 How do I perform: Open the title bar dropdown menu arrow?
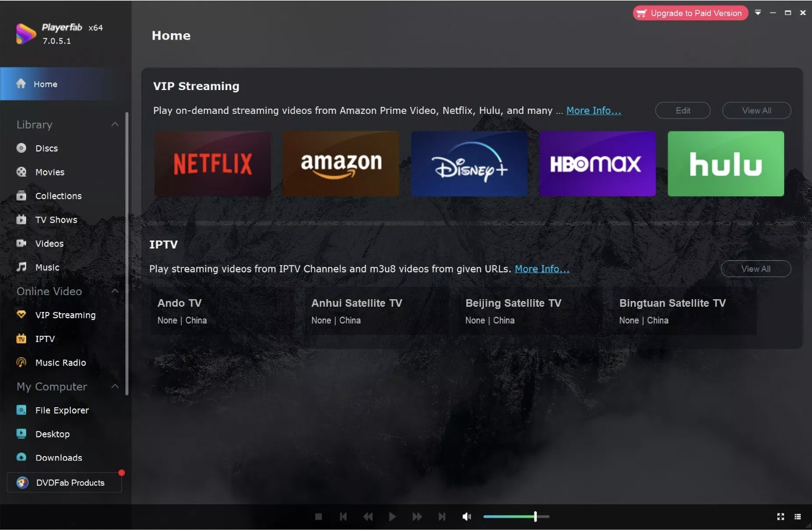tap(758, 13)
